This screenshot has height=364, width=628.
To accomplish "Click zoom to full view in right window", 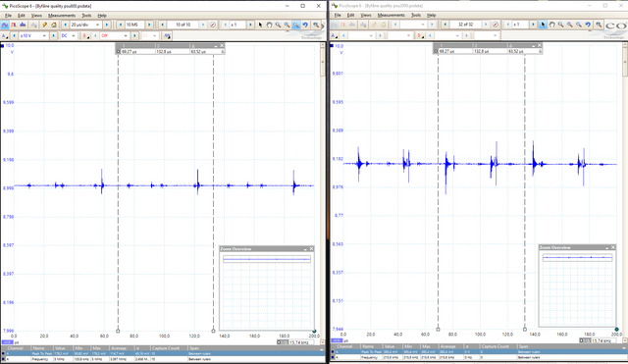I will pos(599,25).
